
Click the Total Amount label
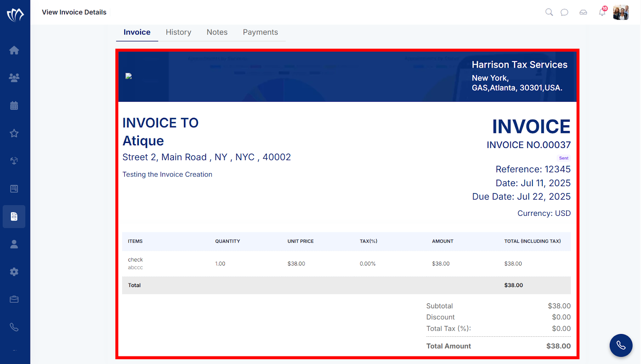coord(449,346)
